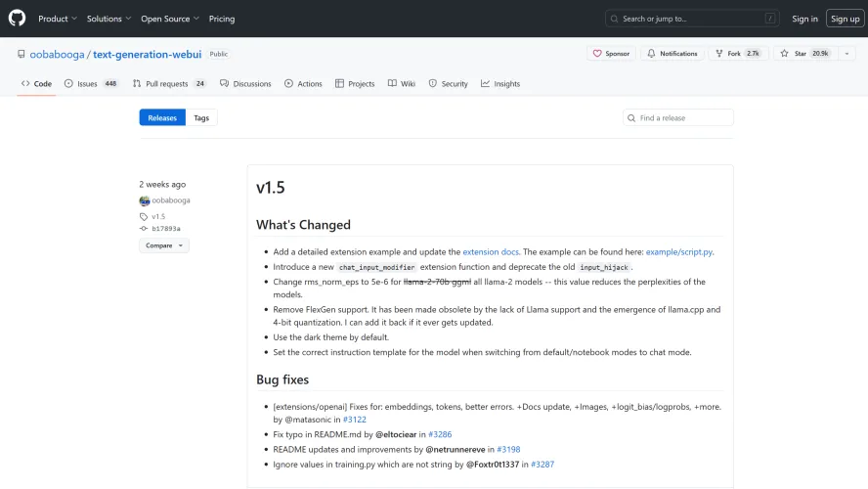This screenshot has height=489, width=868.
Task: Select the Releases toggle button
Action: [162, 117]
